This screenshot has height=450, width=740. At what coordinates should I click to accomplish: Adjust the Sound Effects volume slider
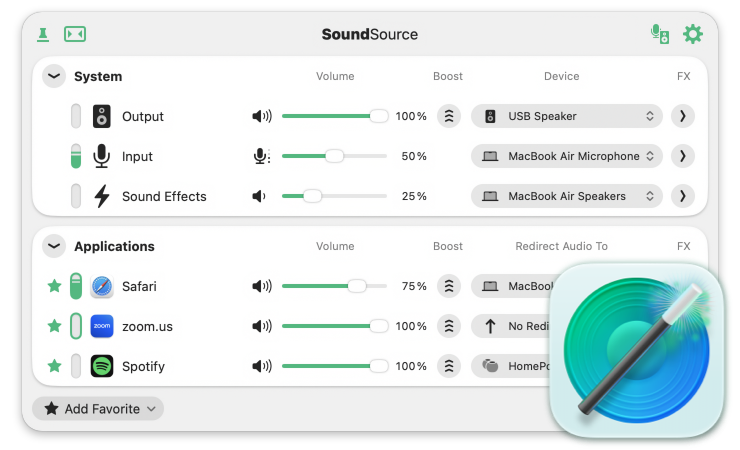tap(335, 196)
